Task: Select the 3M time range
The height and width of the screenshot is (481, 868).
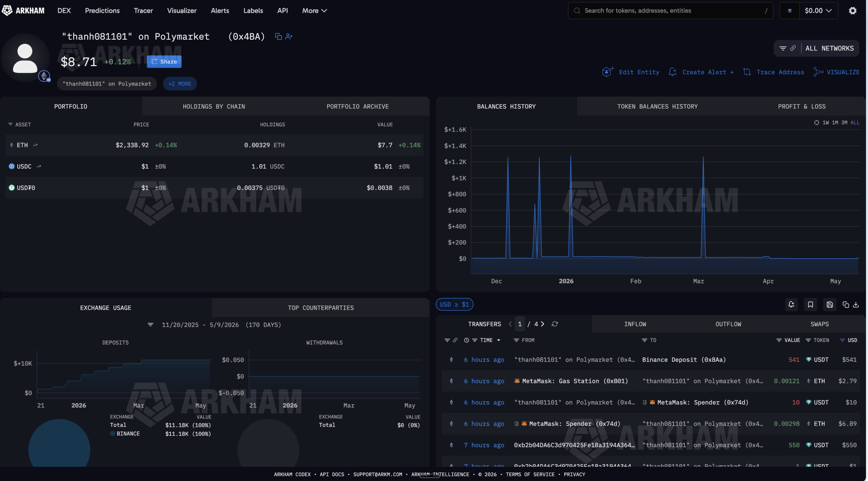Action: pyautogui.click(x=844, y=123)
